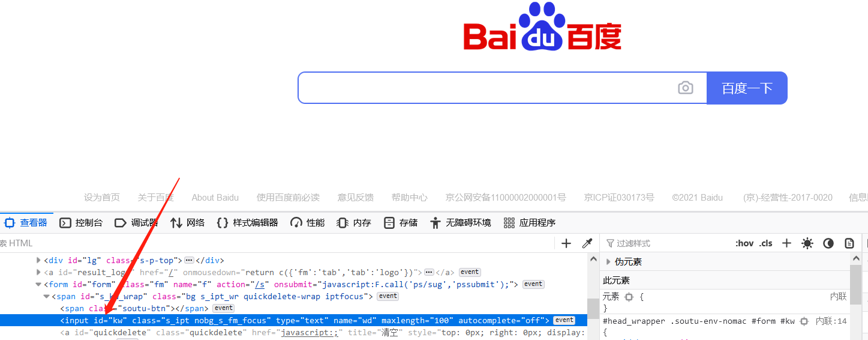This screenshot has width=868, height=340.
Task: Click the 百度一下 search button
Action: click(x=747, y=88)
